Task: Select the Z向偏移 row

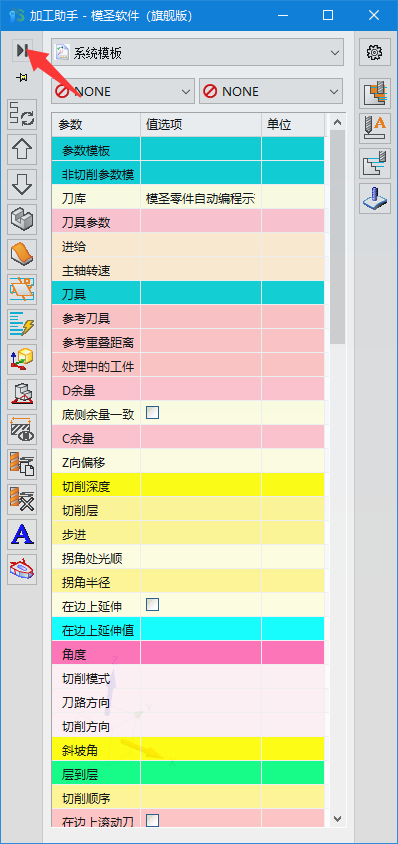Action: pyautogui.click(x=188, y=461)
